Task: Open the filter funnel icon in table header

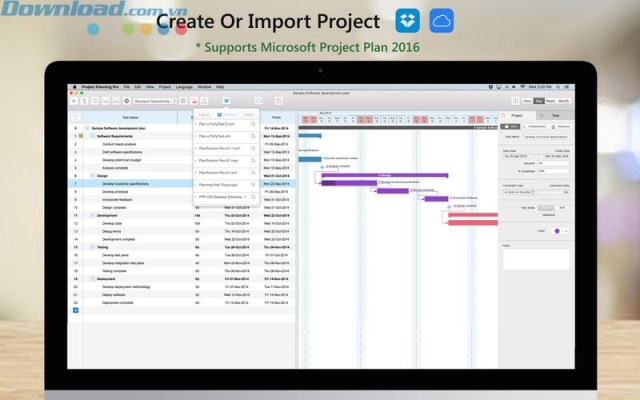Action: click(75, 117)
